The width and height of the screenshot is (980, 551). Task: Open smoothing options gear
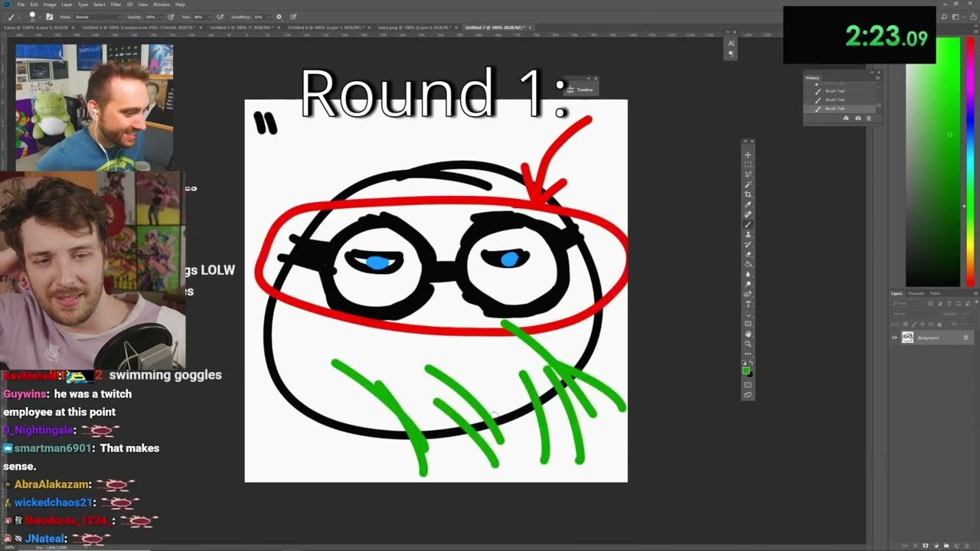tap(279, 17)
